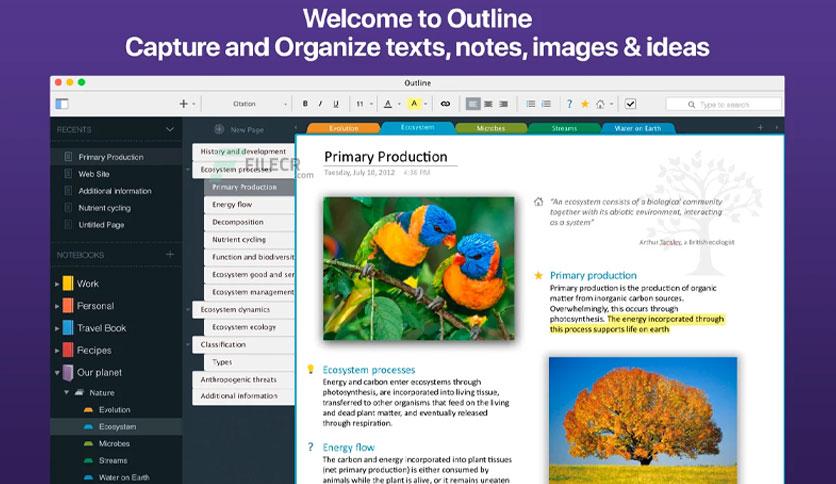This screenshot has height=484, width=836.
Task: Insert a numbered list
Action: [x=546, y=104]
